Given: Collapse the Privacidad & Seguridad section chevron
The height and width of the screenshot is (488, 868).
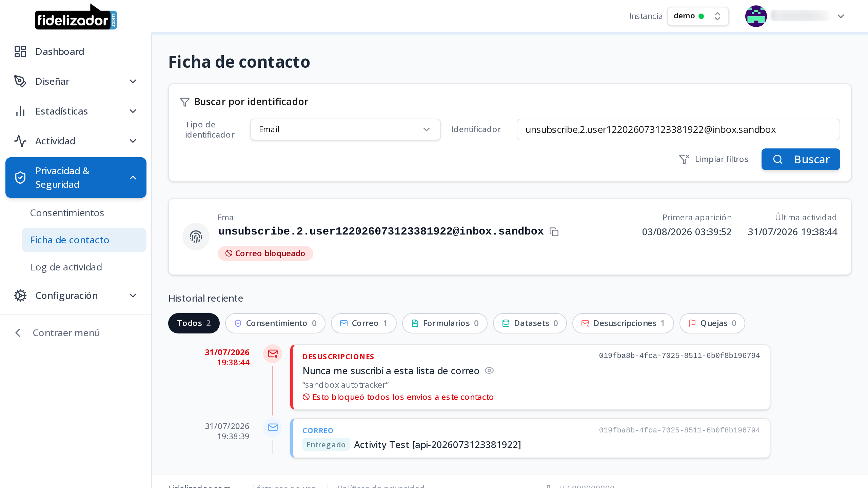Looking at the screenshot, I should (133, 178).
